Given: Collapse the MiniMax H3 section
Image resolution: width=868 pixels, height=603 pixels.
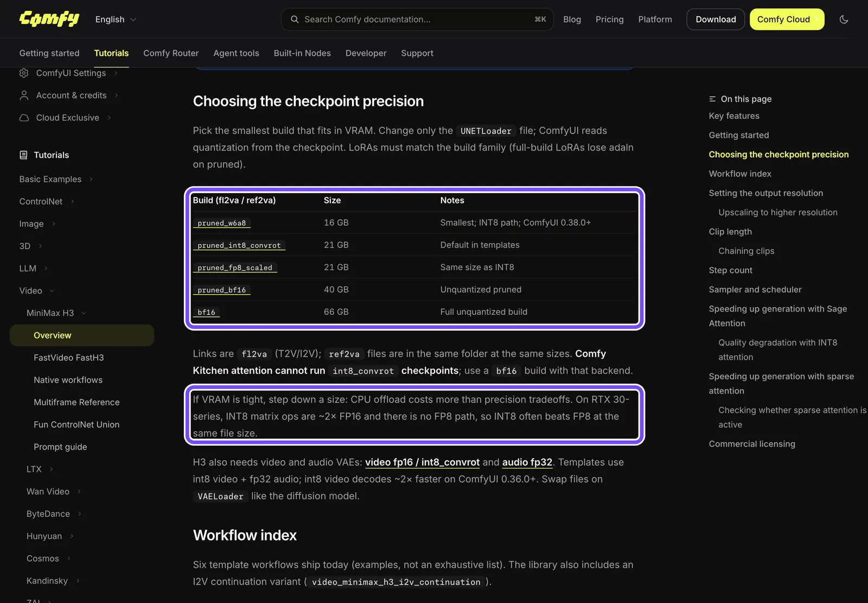Looking at the screenshot, I should [x=56, y=313].
